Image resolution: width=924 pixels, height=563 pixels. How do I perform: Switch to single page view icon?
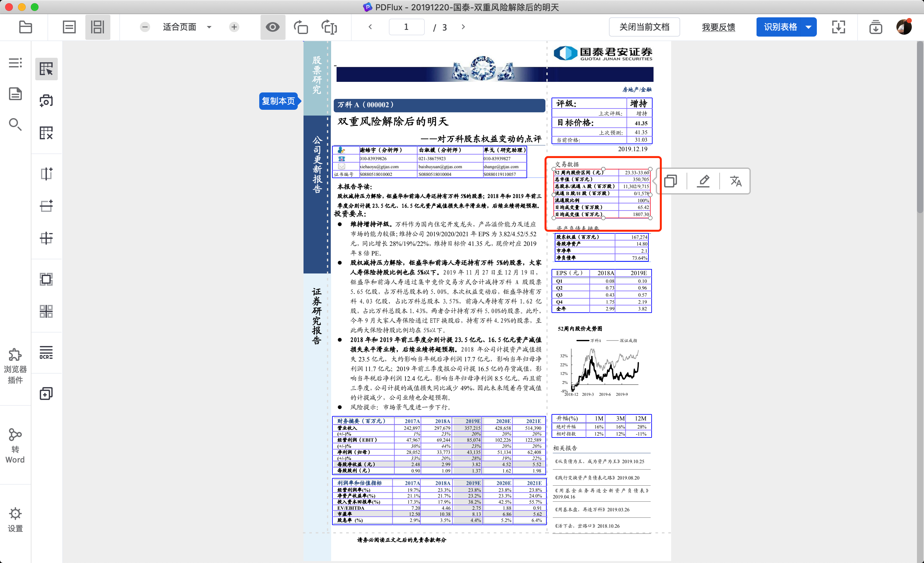[69, 27]
